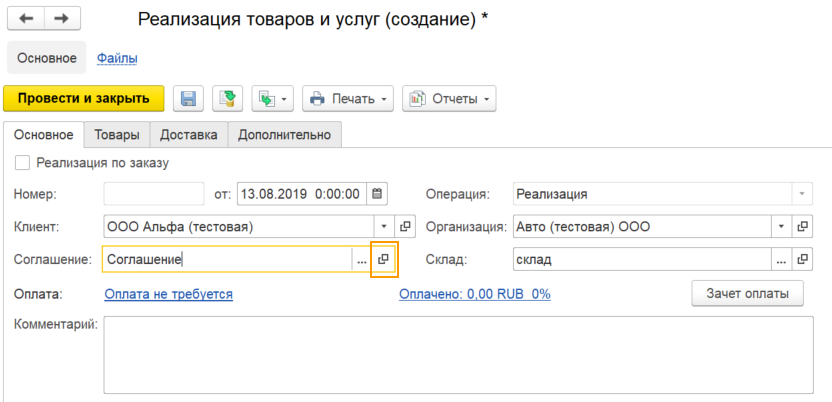
Task: Click the post document icon
Action: pos(228,99)
